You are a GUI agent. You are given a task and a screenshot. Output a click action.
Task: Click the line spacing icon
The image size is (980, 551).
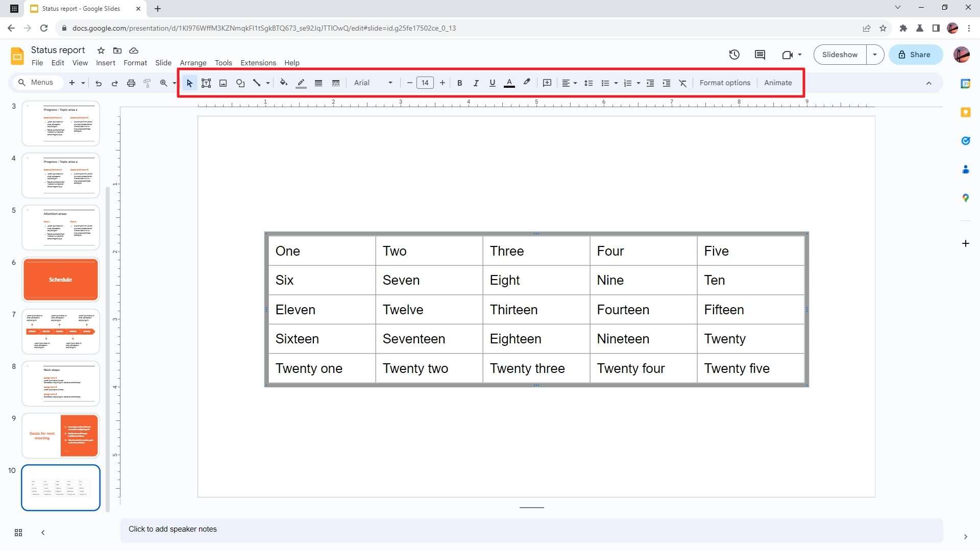pyautogui.click(x=589, y=83)
